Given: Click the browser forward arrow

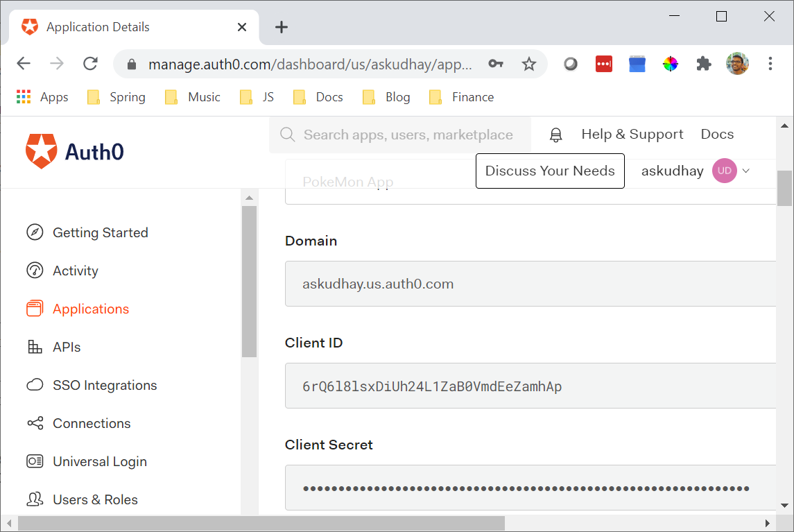Looking at the screenshot, I should pyautogui.click(x=57, y=64).
